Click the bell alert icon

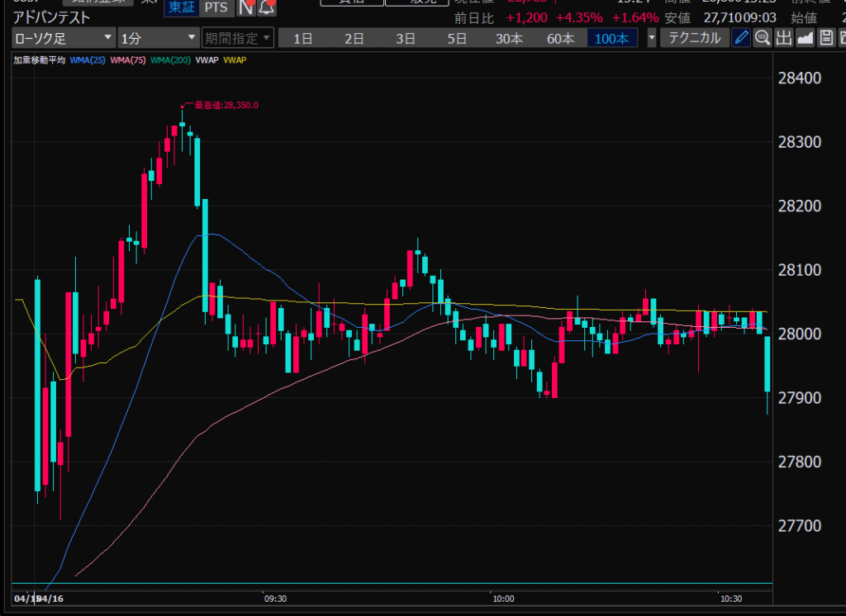pos(267,7)
